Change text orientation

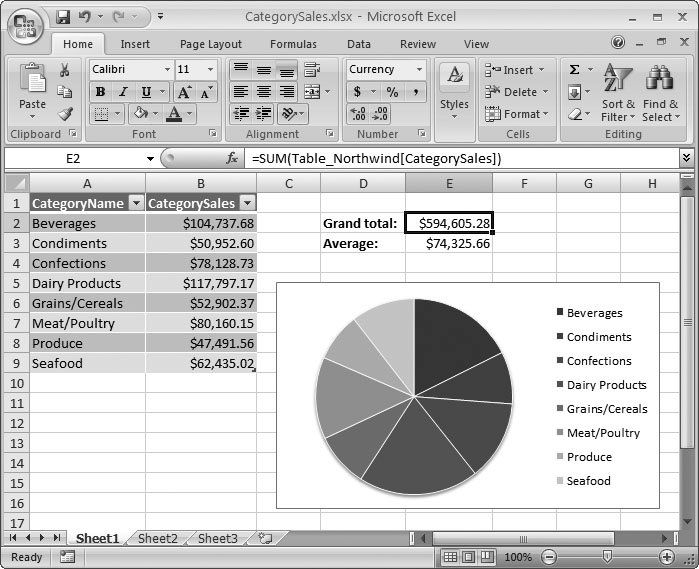coord(289,114)
